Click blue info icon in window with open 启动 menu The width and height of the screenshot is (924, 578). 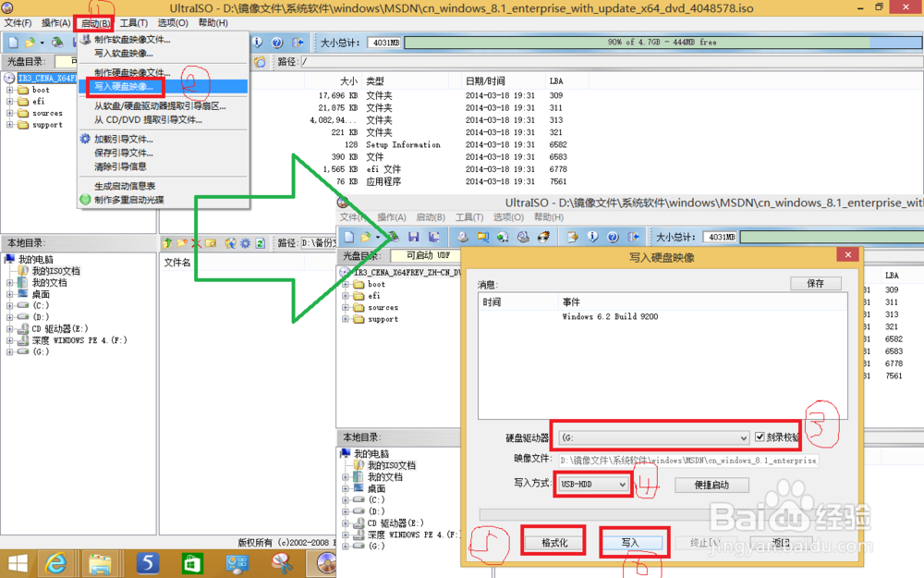[x=258, y=43]
